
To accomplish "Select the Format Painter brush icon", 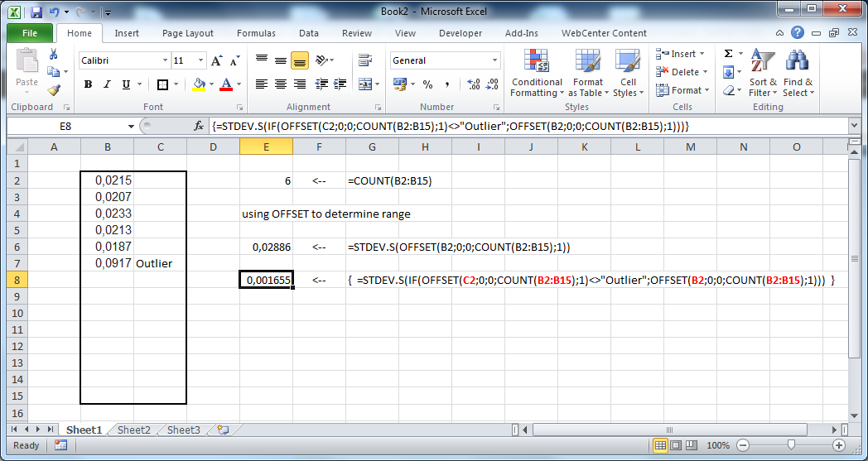I will (x=54, y=90).
